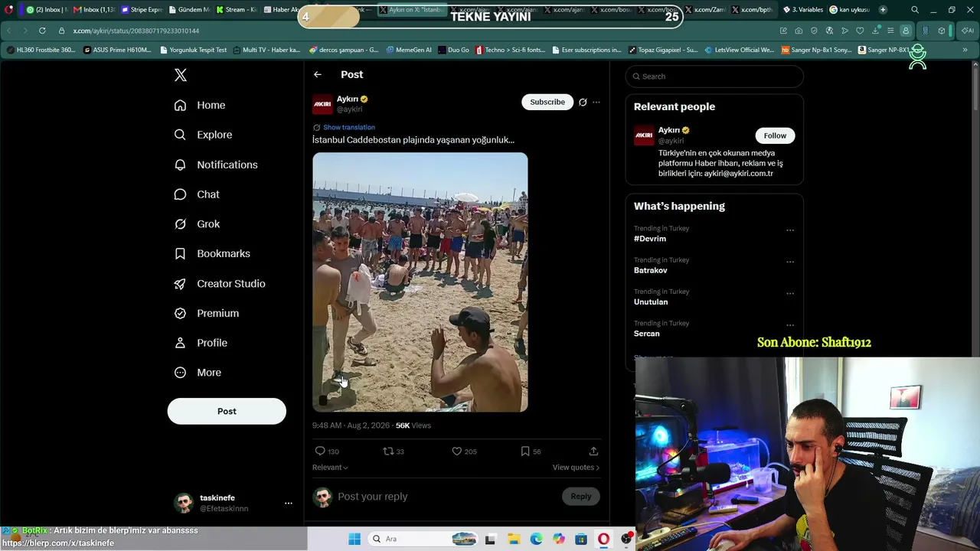
Task: Click the browser address bar URL
Action: click(136, 31)
